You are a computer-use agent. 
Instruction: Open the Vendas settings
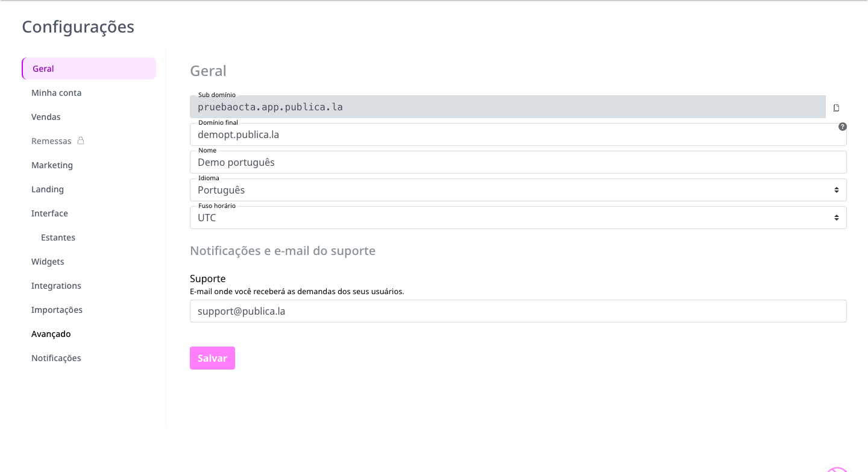point(46,117)
